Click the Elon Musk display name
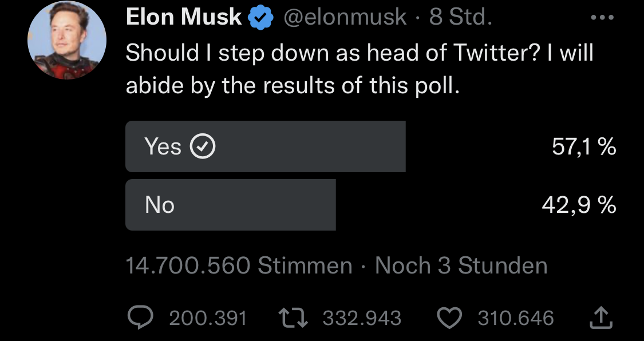This screenshot has height=341, width=644. pyautogui.click(x=183, y=18)
